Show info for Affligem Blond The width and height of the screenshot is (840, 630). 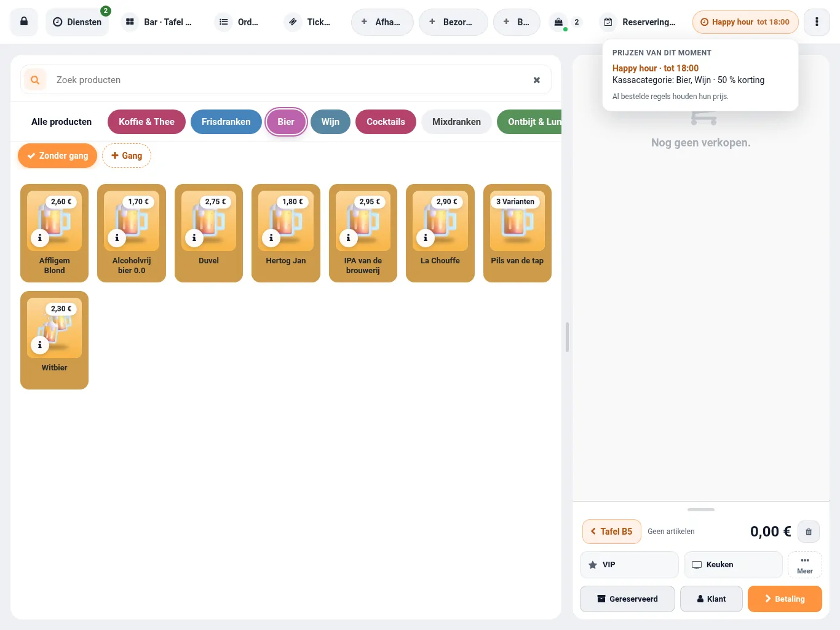[x=40, y=237]
